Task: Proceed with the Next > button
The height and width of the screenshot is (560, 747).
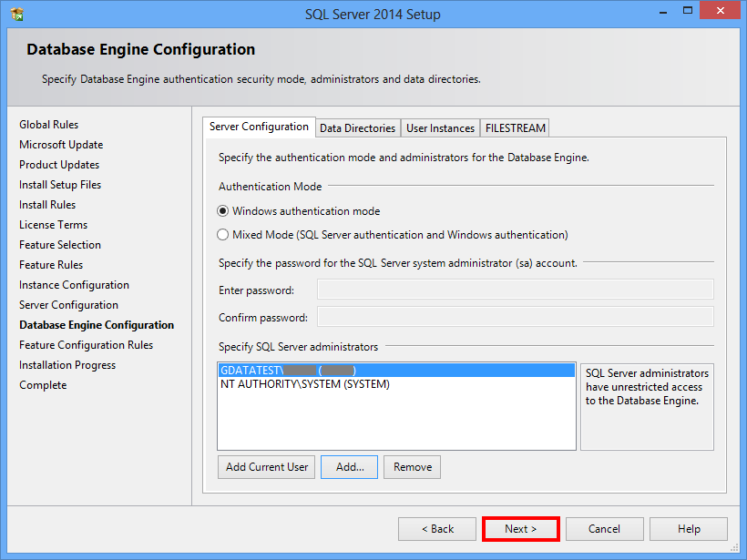Action: pyautogui.click(x=521, y=529)
